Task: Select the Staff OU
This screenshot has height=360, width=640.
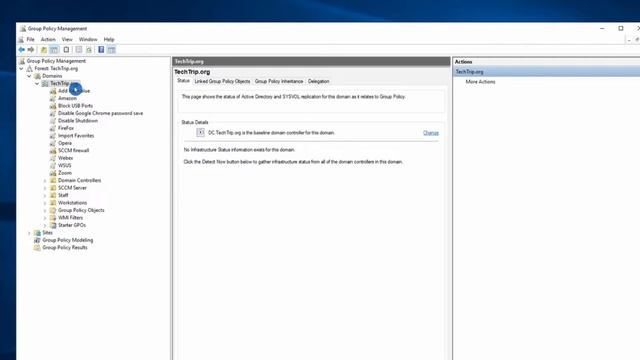Action: [x=63, y=195]
